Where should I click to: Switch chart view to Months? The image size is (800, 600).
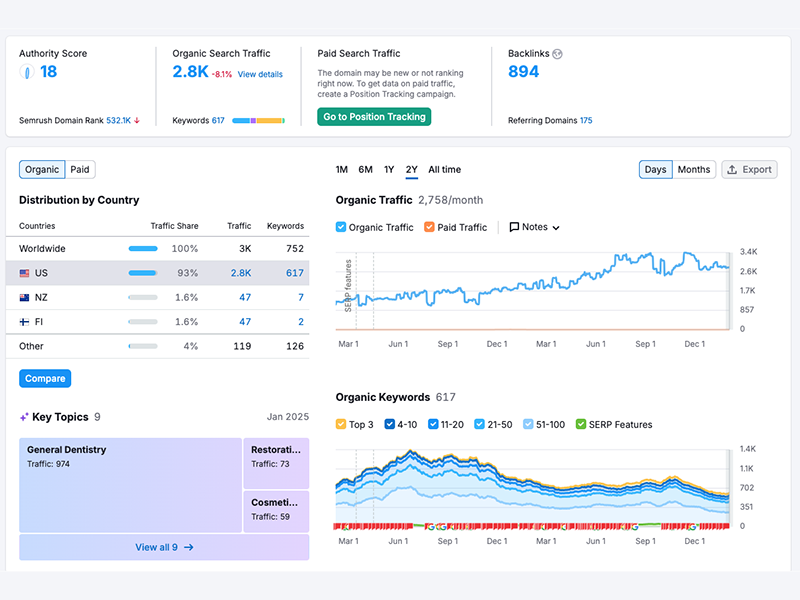point(693,170)
